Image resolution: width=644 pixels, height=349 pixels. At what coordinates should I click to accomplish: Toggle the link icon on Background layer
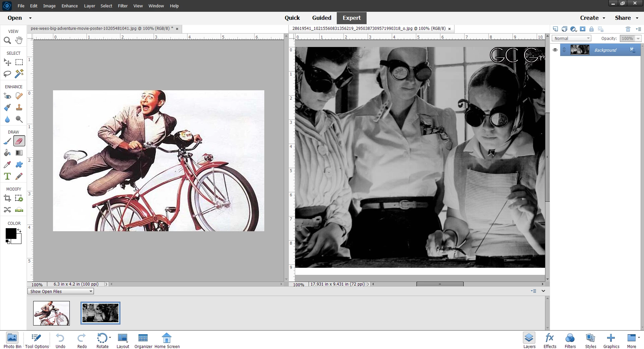pos(564,50)
